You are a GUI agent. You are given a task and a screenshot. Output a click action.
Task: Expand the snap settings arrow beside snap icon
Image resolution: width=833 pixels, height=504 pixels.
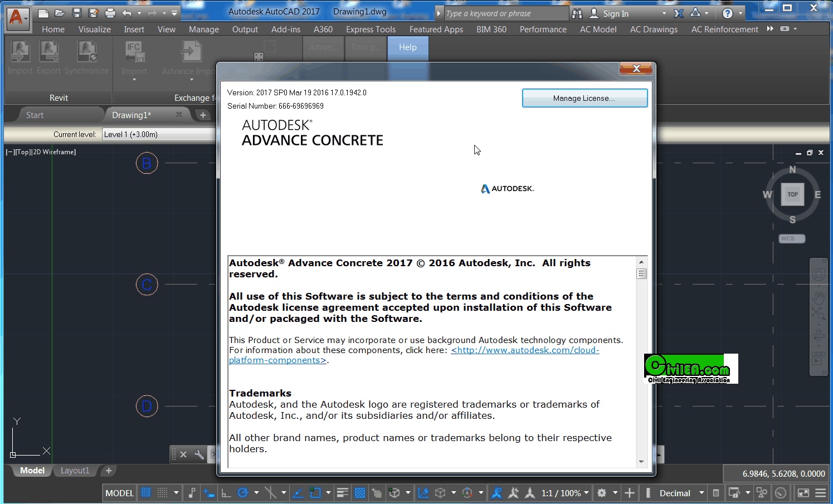[x=176, y=493]
